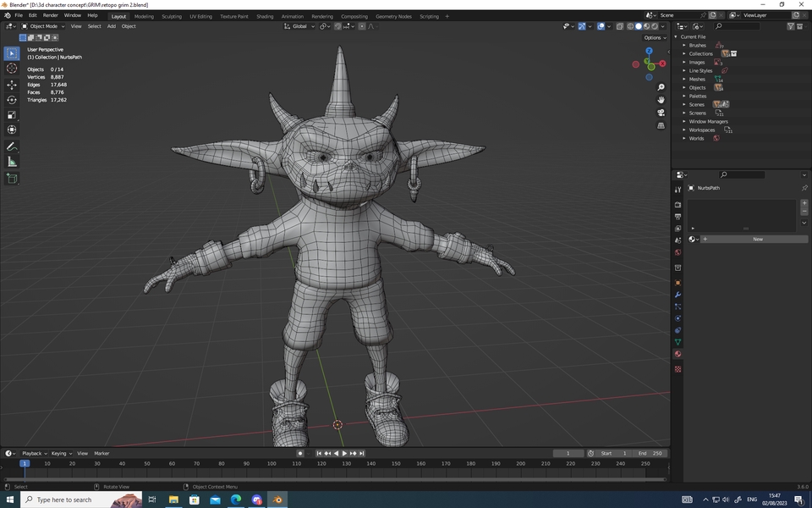The image size is (812, 508).
Task: Select the Annotate tool
Action: 12,146
